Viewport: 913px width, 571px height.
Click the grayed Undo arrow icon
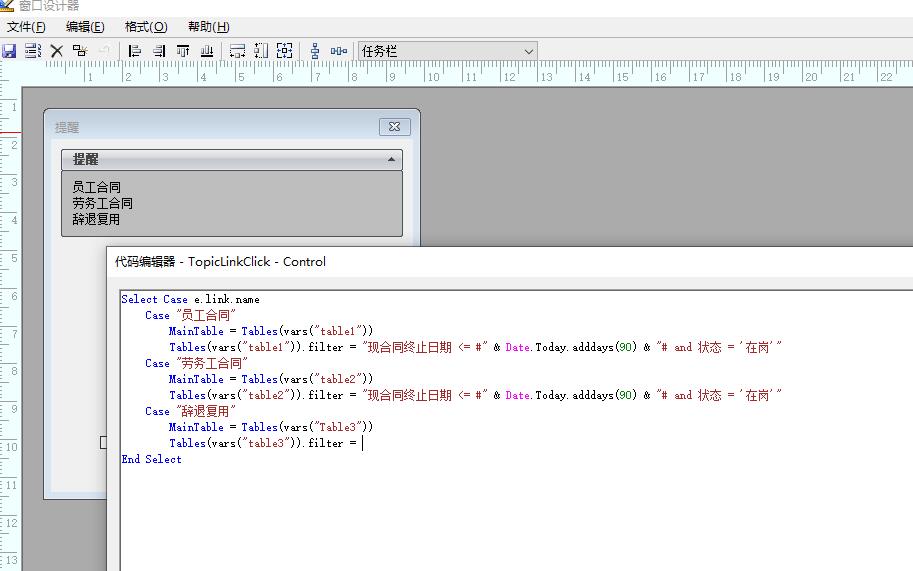(104, 50)
